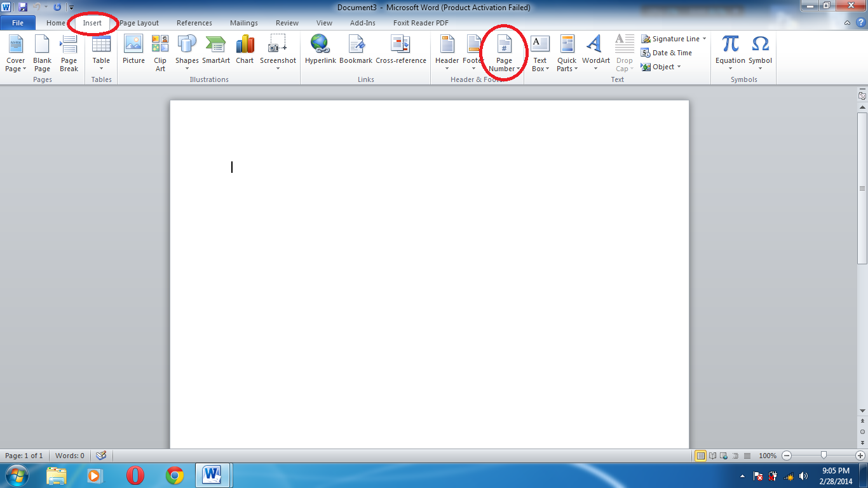Image resolution: width=868 pixels, height=488 pixels.
Task: Switch to the Mailings tab
Action: 244,23
